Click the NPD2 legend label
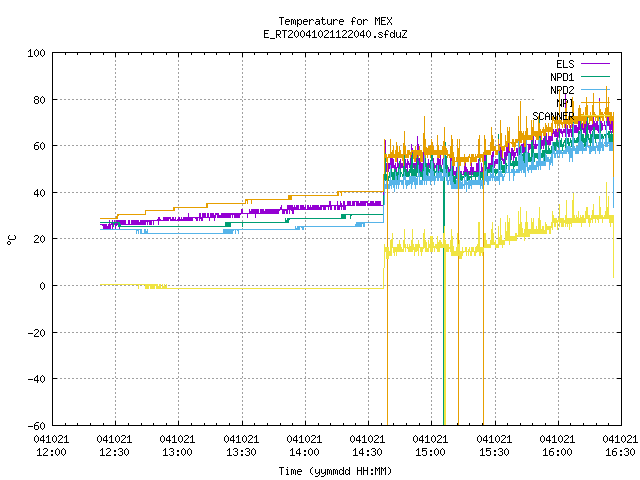640x480 pixels. click(562, 90)
